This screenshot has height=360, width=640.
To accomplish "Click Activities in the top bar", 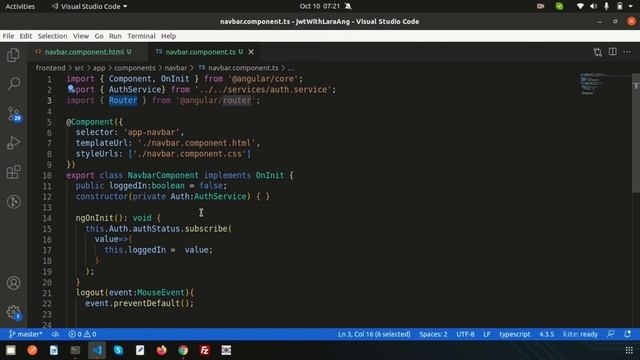I will pyautogui.click(x=20, y=6).
